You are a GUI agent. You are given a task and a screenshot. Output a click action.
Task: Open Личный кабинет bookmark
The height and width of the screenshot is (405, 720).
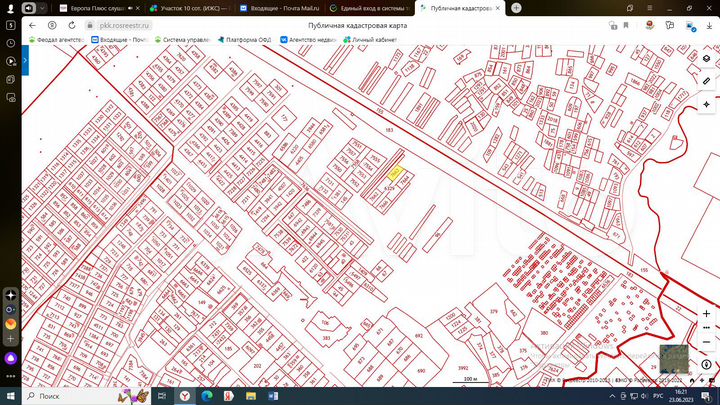click(x=372, y=40)
